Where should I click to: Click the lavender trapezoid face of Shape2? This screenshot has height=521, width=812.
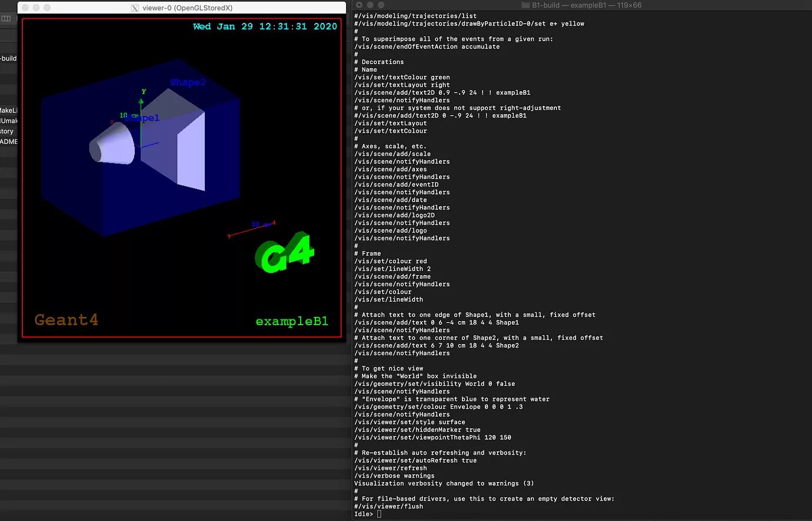[191, 151]
